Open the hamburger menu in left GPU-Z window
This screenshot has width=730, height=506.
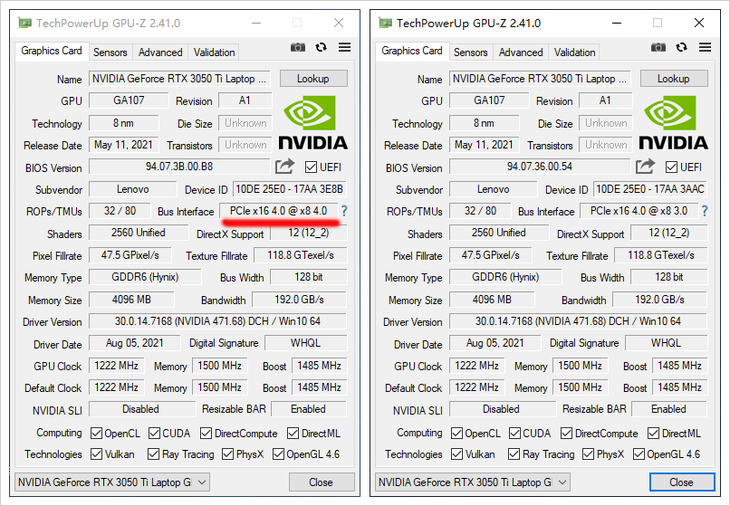(x=345, y=47)
